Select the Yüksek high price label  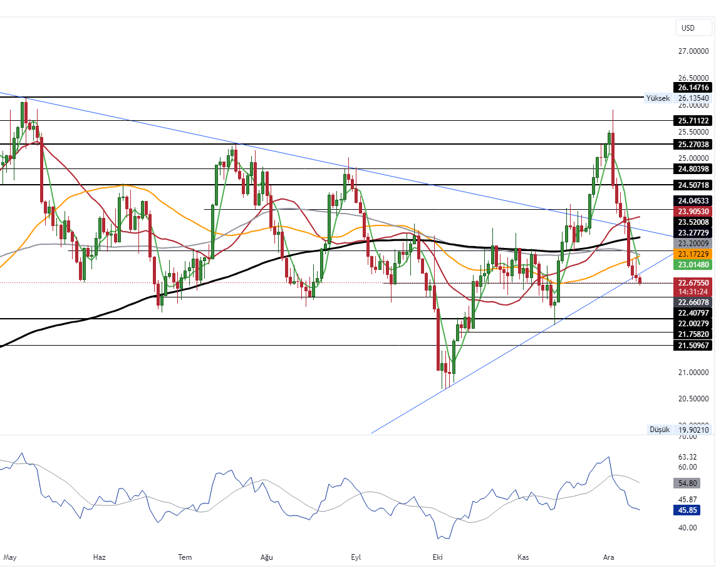pos(658,98)
